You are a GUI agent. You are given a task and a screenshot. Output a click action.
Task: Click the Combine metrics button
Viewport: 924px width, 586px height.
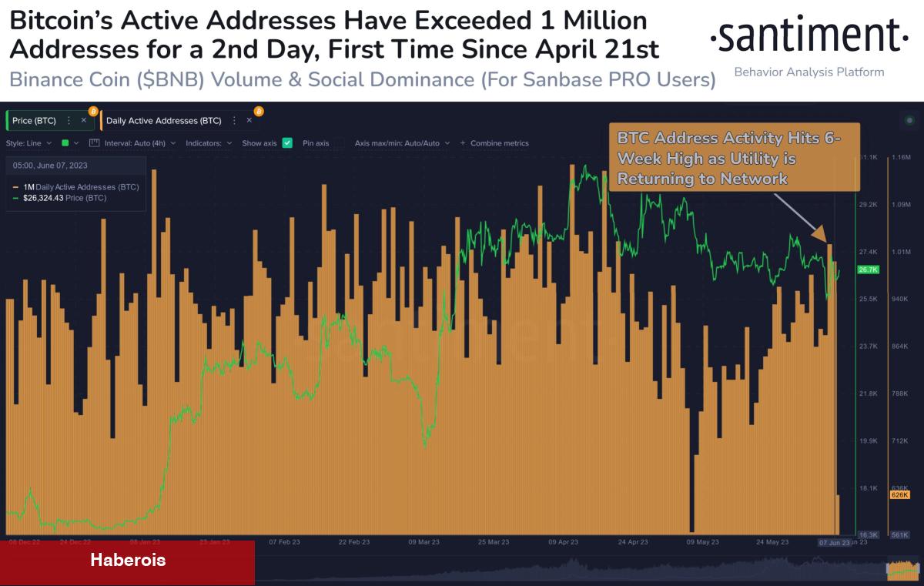pyautogui.click(x=494, y=143)
